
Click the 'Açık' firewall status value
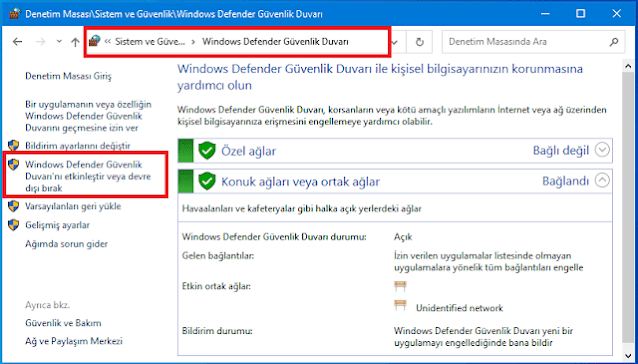click(x=403, y=237)
